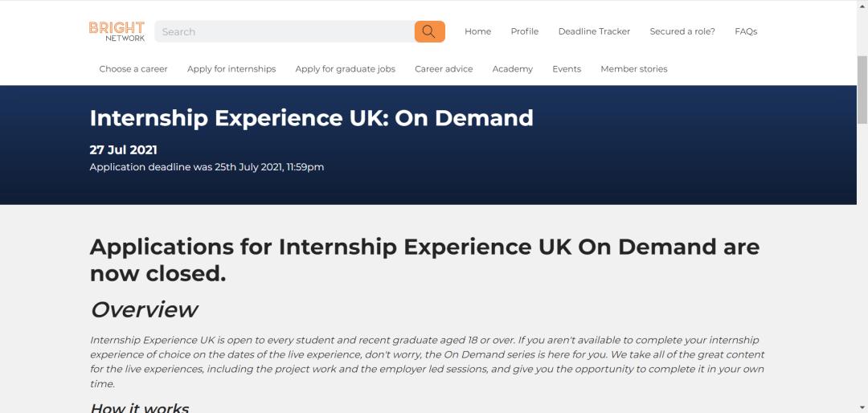Image resolution: width=868 pixels, height=413 pixels.
Task: Open the Profile page
Action: tap(524, 31)
